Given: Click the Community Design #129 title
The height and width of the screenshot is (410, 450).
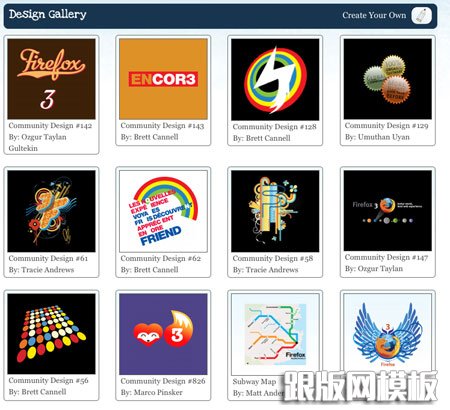Looking at the screenshot, I should pyautogui.click(x=387, y=126).
